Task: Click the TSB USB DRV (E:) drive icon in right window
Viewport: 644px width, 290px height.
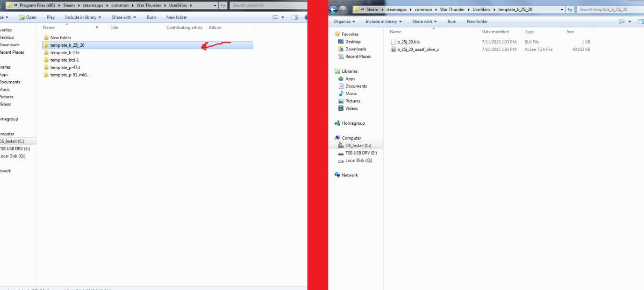Action: (341, 153)
